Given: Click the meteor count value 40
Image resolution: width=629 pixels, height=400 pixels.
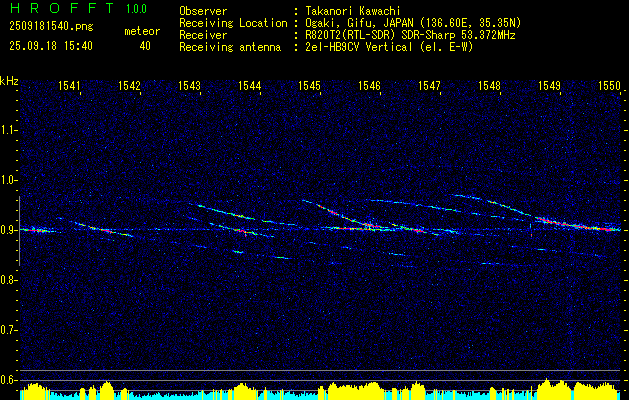Looking at the screenshot, I should tap(145, 46).
